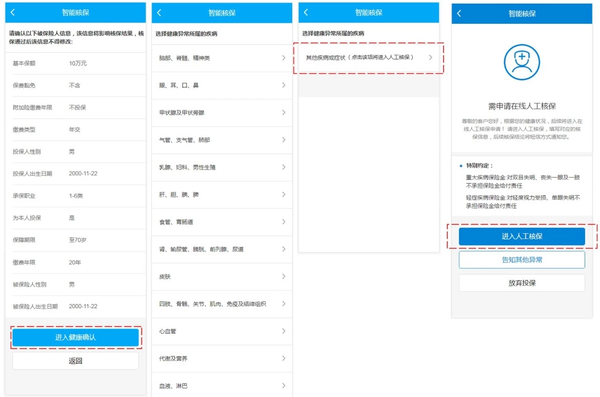Click the 投保人出生日期 date value
The height and width of the screenshot is (397, 600).
click(83, 173)
